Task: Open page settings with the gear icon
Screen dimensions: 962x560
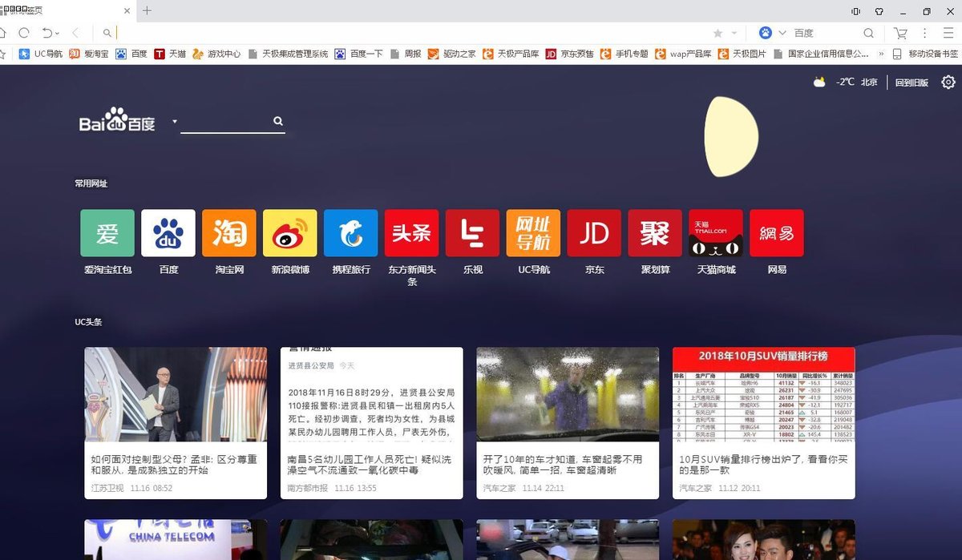Action: click(948, 82)
